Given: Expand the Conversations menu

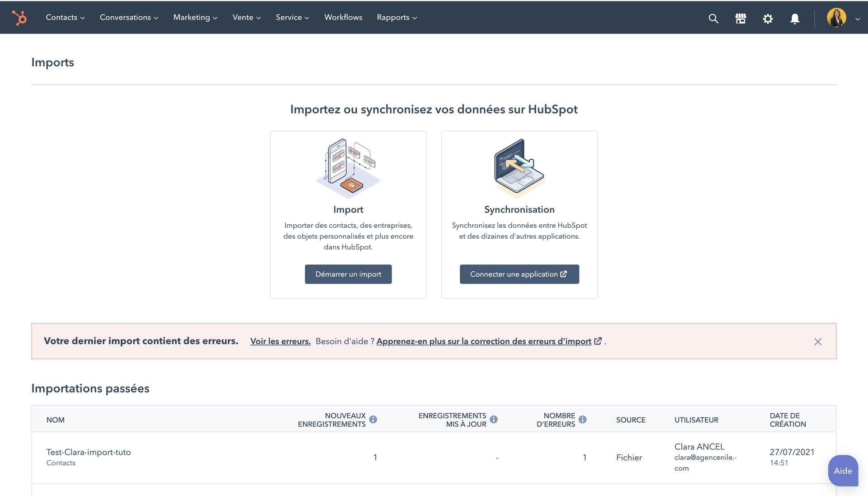Looking at the screenshot, I should [129, 17].
